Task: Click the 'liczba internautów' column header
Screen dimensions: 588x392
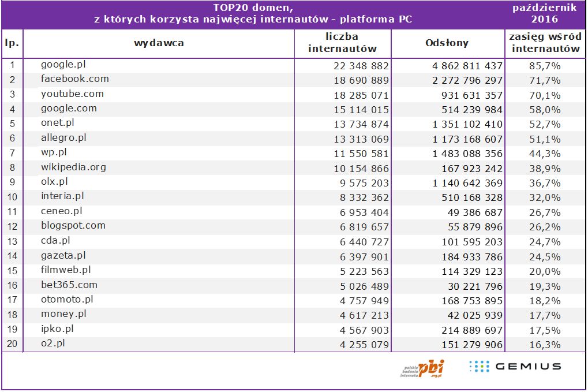Action: (342, 43)
